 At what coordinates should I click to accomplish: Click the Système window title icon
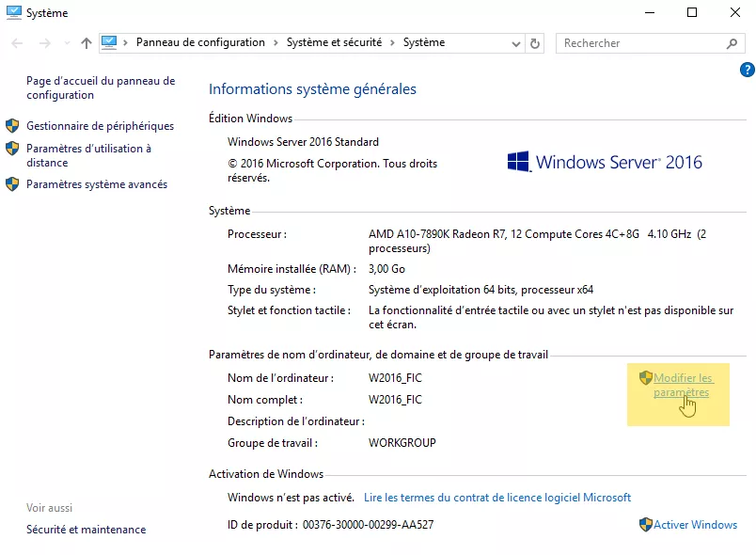(14, 12)
